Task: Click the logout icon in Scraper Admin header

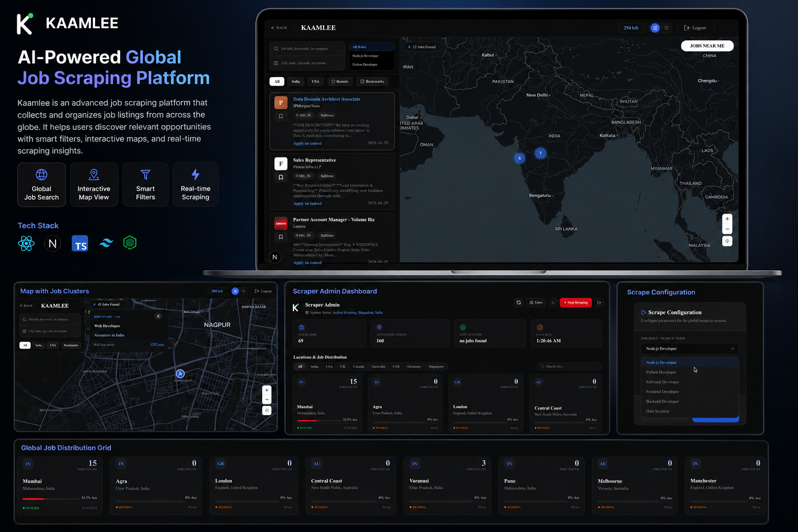Action: [599, 302]
